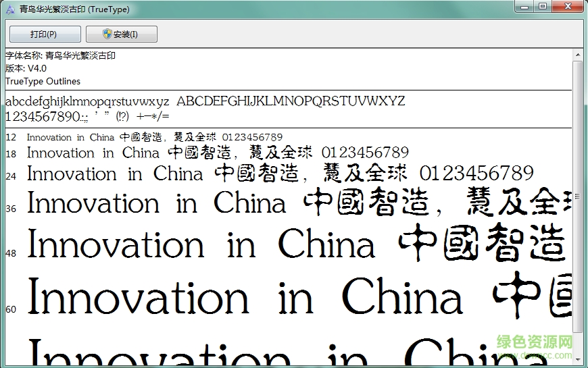This screenshot has height=368, width=588.
Task: Click the TrueType Outlines text
Action: tap(43, 81)
